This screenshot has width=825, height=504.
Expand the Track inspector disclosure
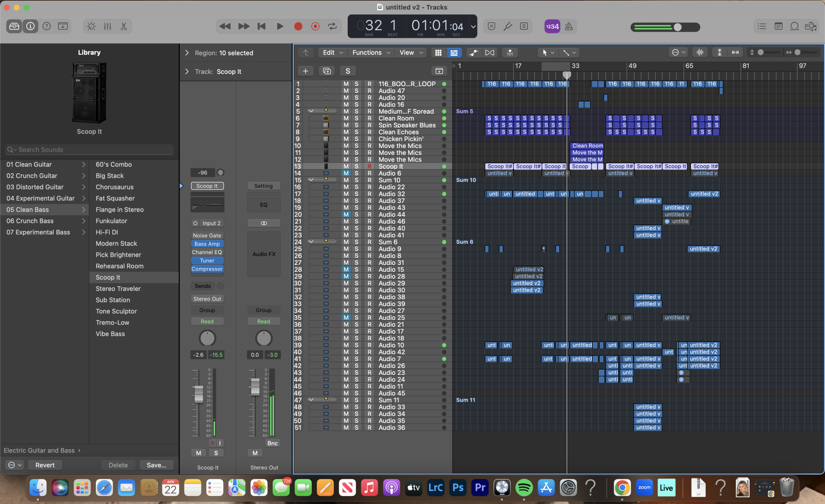187,71
